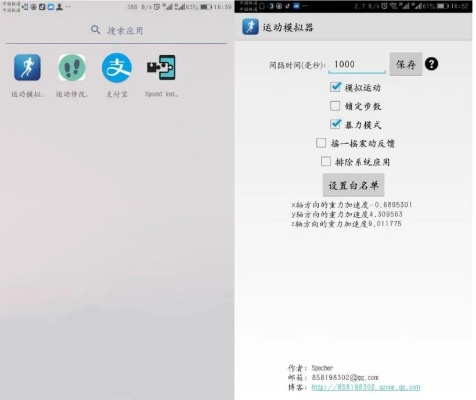Click the y轴方向的重力加速度 reading
476x400 pixels.
[x=347, y=214]
